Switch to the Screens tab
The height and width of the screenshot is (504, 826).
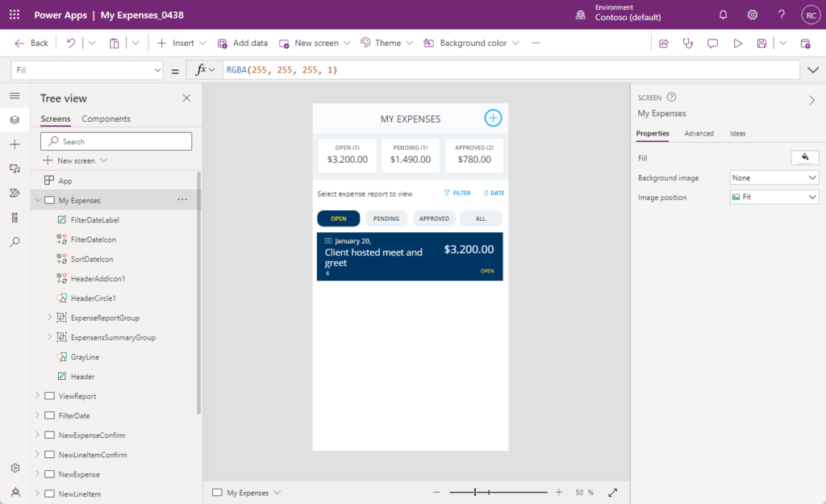56,119
